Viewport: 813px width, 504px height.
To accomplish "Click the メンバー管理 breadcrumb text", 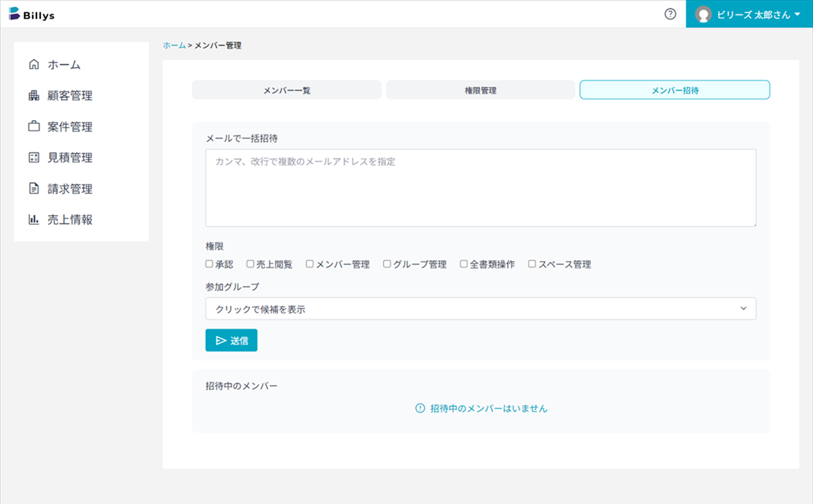I will (218, 45).
